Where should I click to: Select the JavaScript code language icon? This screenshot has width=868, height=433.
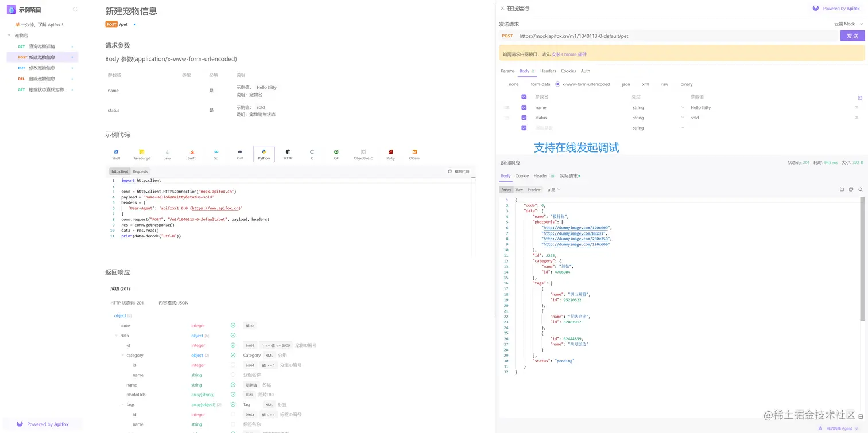(x=142, y=152)
